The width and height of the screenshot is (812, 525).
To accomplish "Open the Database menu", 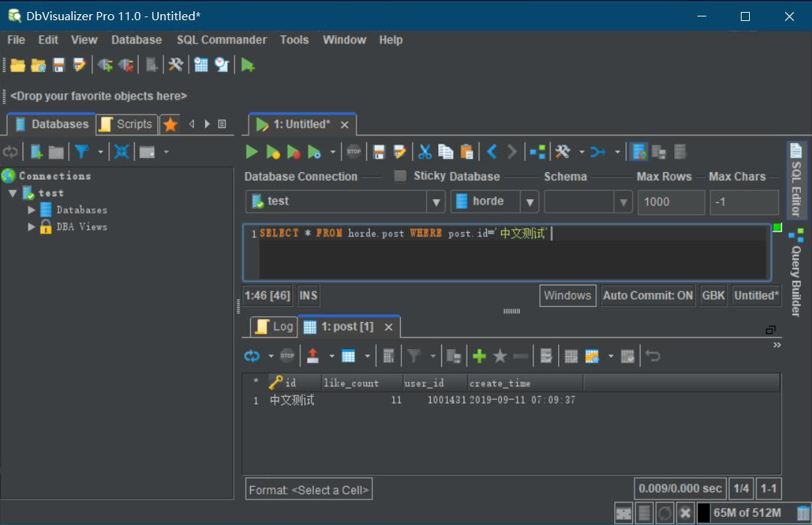I will [x=136, y=40].
